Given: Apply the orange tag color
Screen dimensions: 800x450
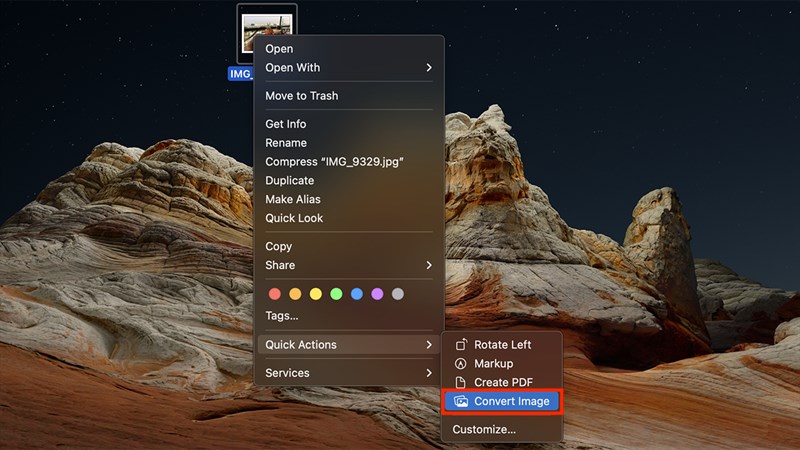Looking at the screenshot, I should (295, 294).
